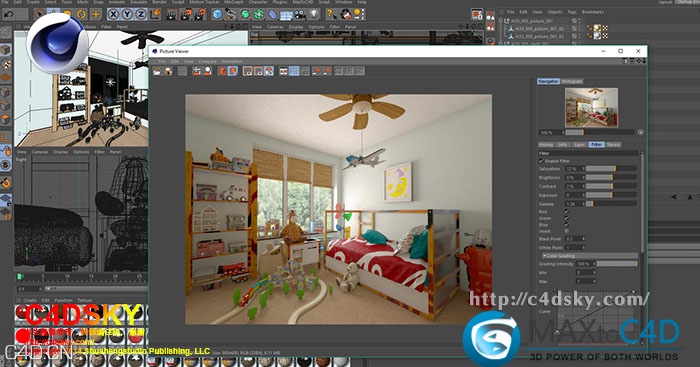Open the Render menu in main menu bar
Viewport: 700px width, 367px height.
coord(158,2)
